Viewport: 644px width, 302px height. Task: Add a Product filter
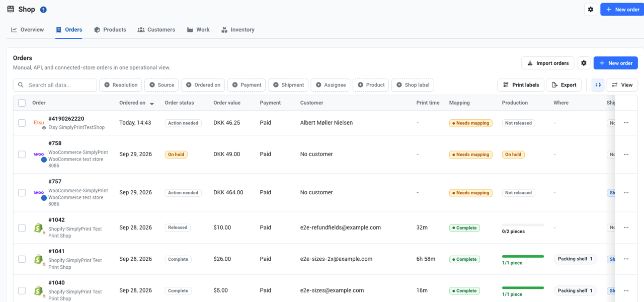pyautogui.click(x=371, y=85)
